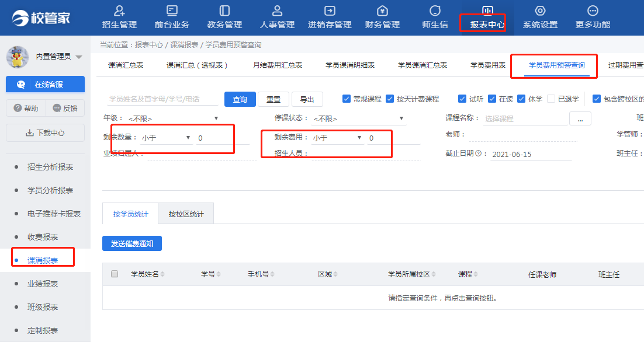Click the 截止日期 date field

pyautogui.click(x=531, y=154)
